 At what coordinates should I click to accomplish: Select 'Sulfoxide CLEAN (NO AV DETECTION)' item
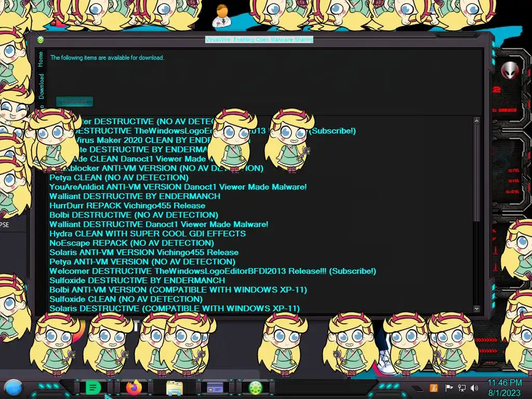[x=126, y=299]
